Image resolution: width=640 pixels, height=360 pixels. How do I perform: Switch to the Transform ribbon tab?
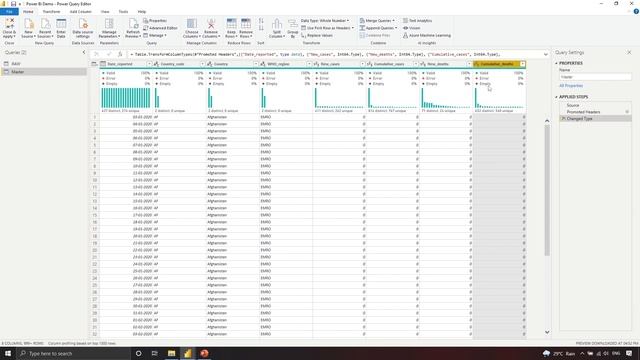51,11
